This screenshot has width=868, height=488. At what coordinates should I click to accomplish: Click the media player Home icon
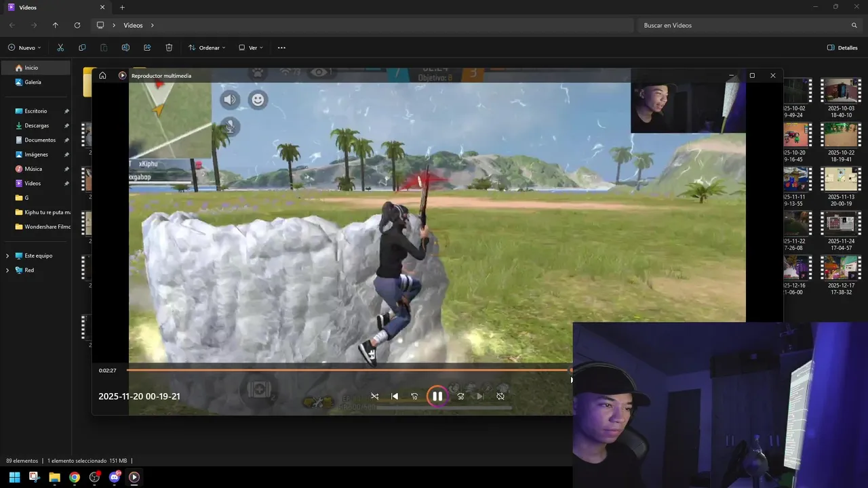pos(102,75)
